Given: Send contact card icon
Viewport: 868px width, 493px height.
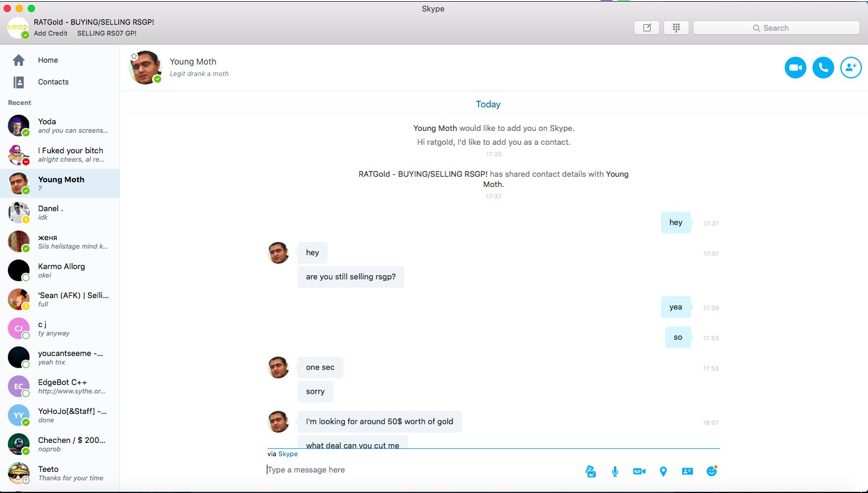Looking at the screenshot, I should [x=687, y=471].
